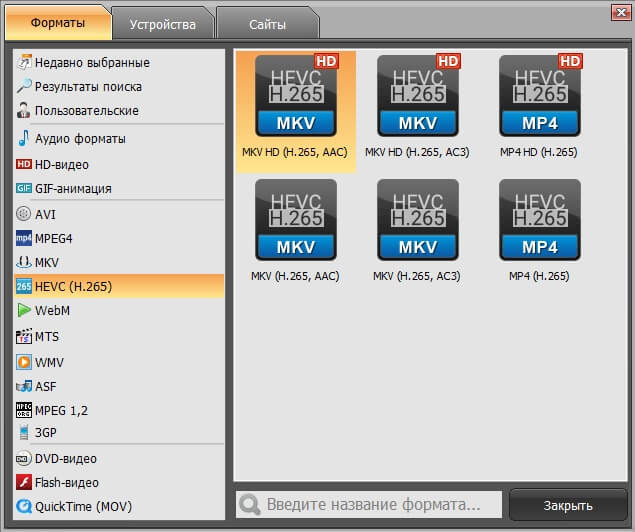Screen dimensions: 635x532
Task: Select the WMV list entry
Action: [x=119, y=362]
